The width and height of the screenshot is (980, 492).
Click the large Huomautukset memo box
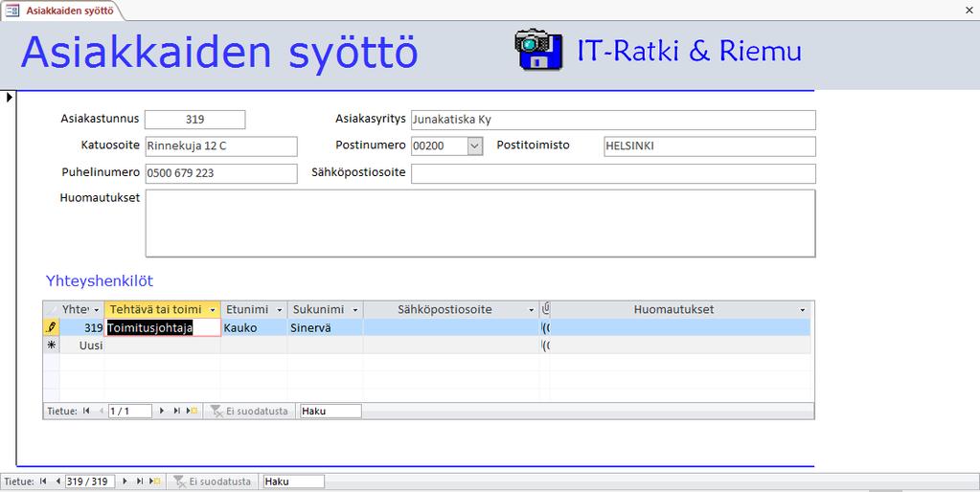click(480, 224)
